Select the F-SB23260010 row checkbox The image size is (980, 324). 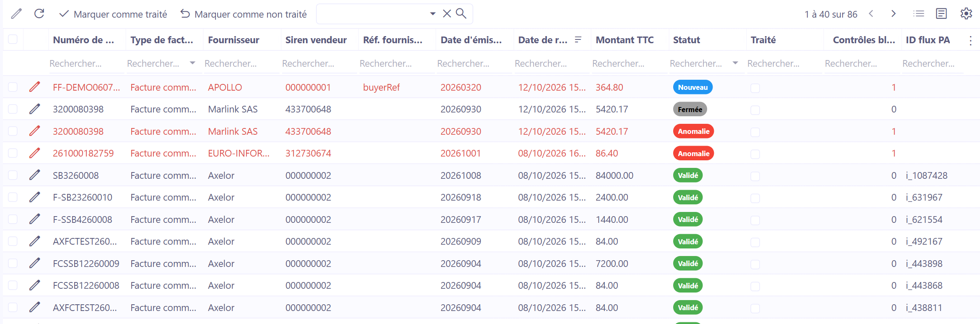(13, 197)
